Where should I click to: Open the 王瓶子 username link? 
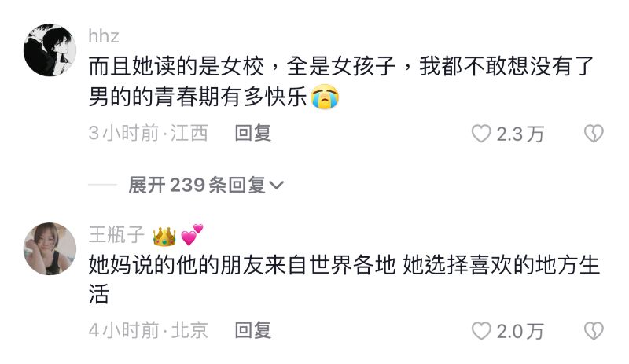coord(116,234)
